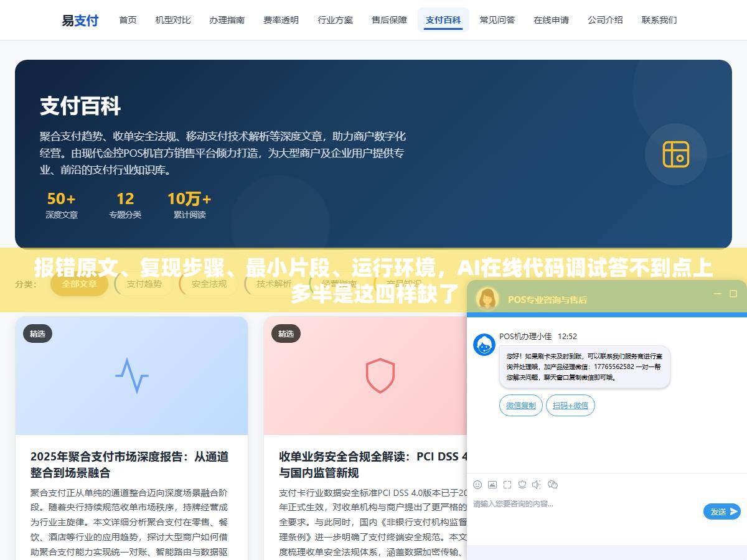The width and height of the screenshot is (747, 560).
Task: Minimize the POS chat widget
Action: 718,294
